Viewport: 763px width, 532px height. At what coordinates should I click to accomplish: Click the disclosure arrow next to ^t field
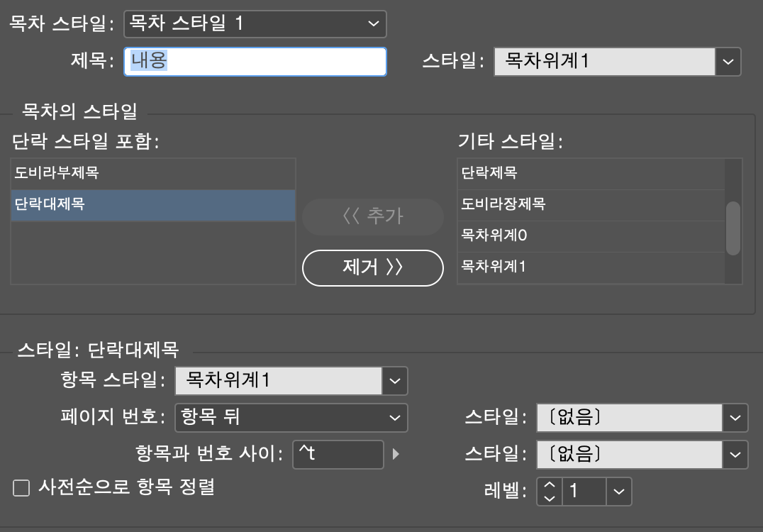[x=396, y=455]
